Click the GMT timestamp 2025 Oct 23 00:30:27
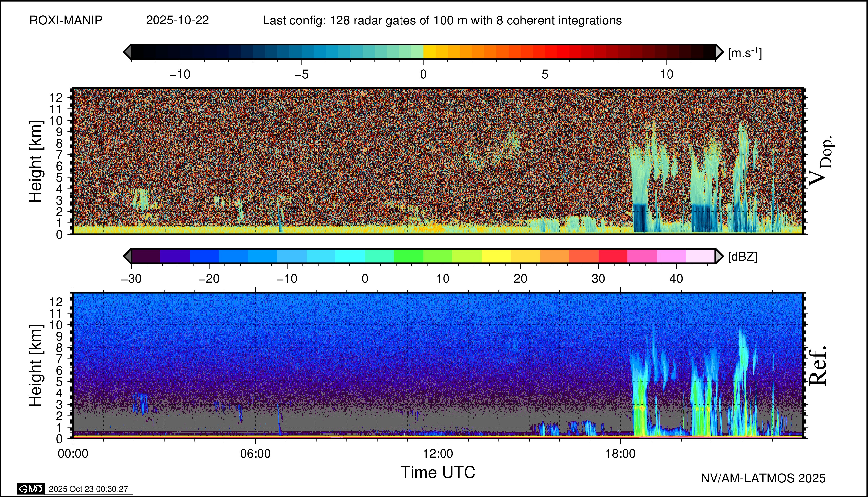The height and width of the screenshot is (497, 868). (x=89, y=489)
